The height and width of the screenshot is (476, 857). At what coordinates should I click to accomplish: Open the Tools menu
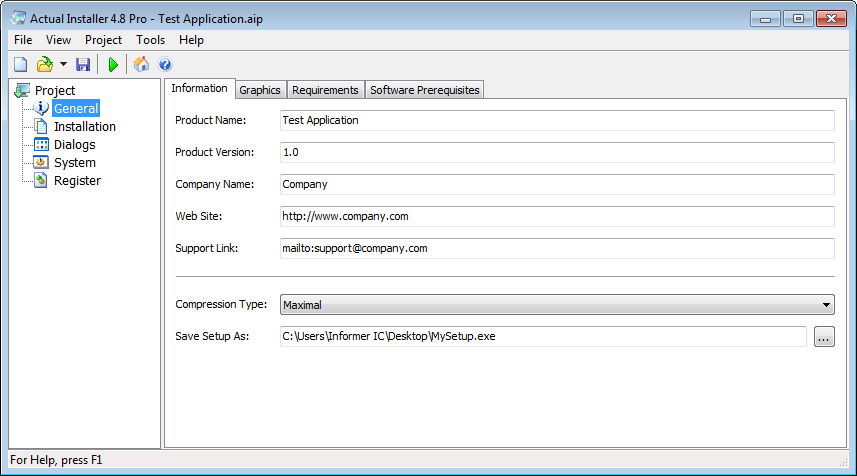pos(150,40)
